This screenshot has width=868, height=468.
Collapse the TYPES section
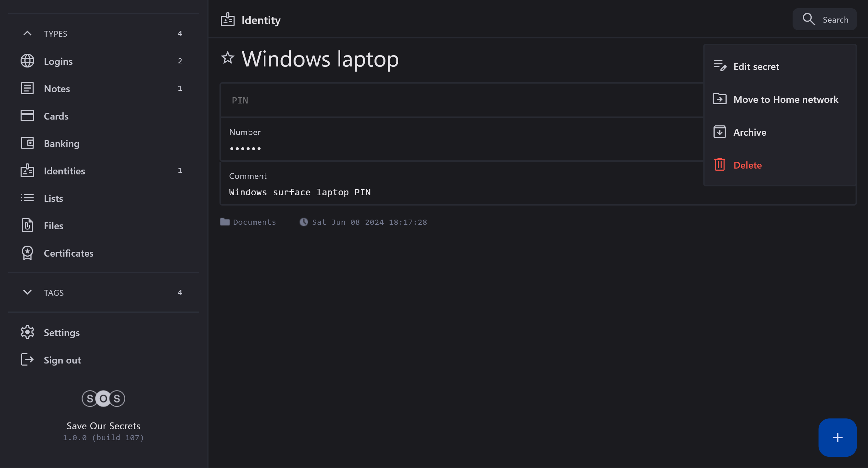click(x=27, y=34)
